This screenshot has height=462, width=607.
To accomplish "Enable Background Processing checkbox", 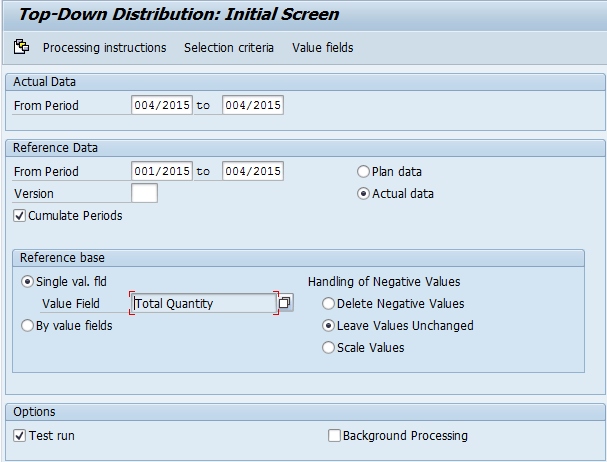I will [x=335, y=436].
